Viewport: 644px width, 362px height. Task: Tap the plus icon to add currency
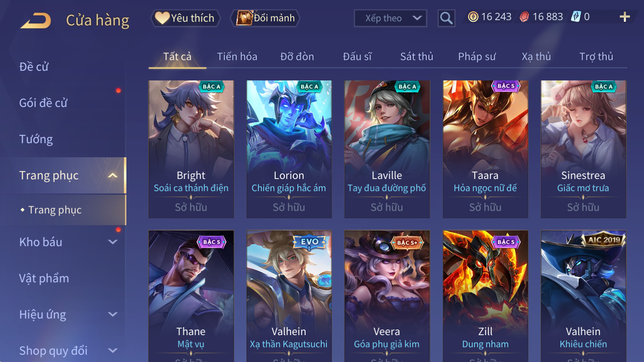click(625, 17)
